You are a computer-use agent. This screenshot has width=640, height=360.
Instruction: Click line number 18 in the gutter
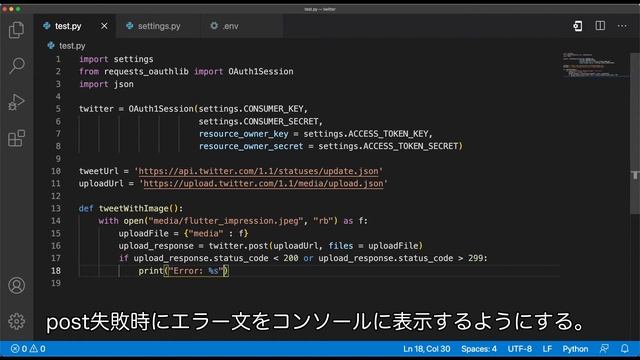coord(56,271)
